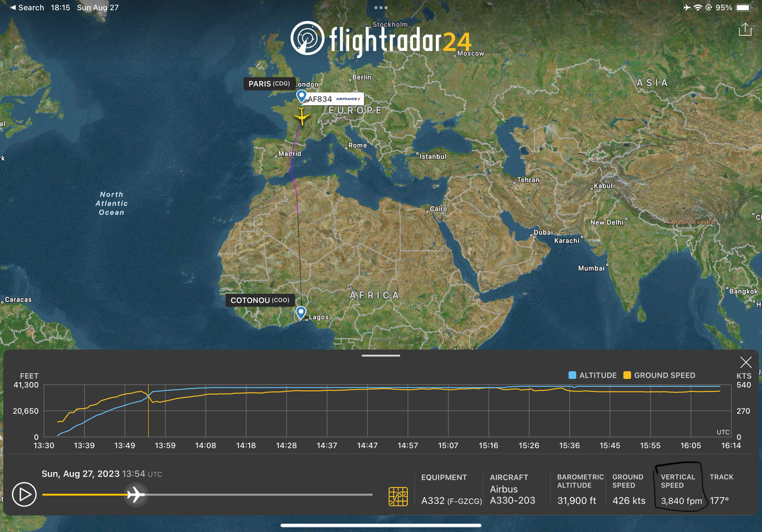The image size is (762, 532).
Task: Click the yellow time marker on chart
Action: pos(148,411)
